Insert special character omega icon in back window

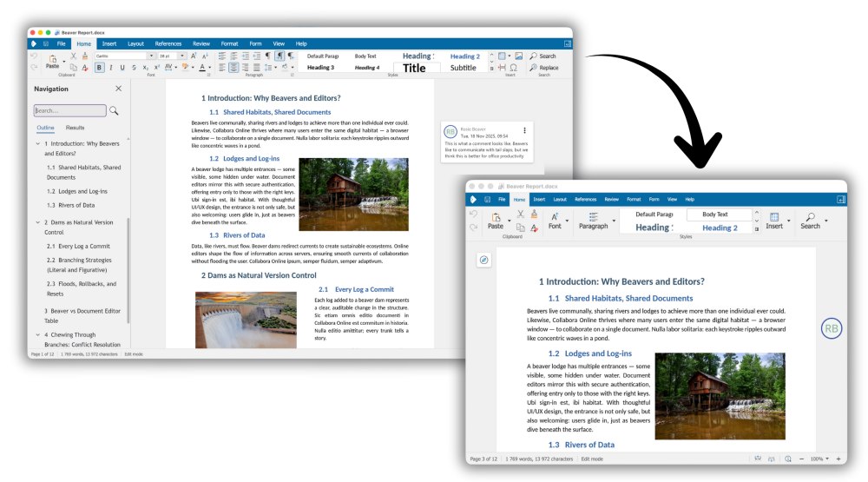(513, 68)
